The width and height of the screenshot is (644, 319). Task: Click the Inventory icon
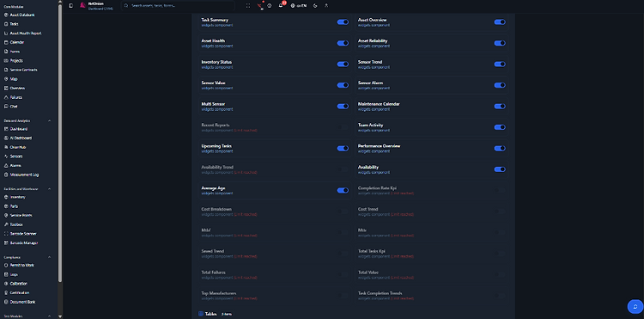[6, 197]
